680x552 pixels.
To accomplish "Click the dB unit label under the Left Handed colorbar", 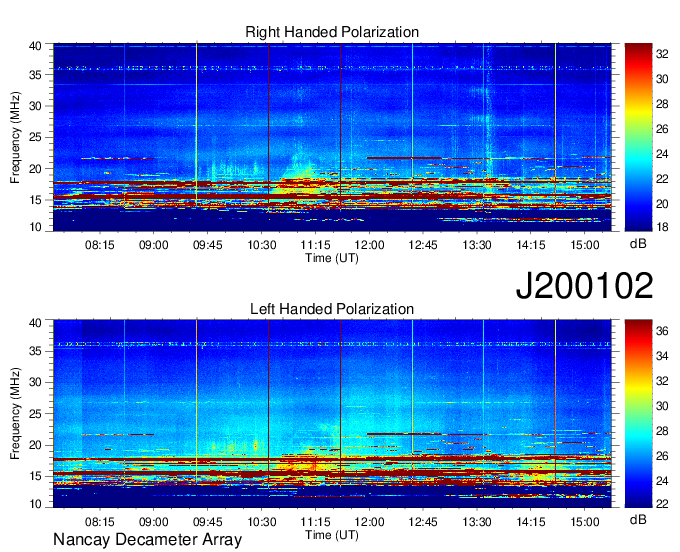I will (638, 519).
